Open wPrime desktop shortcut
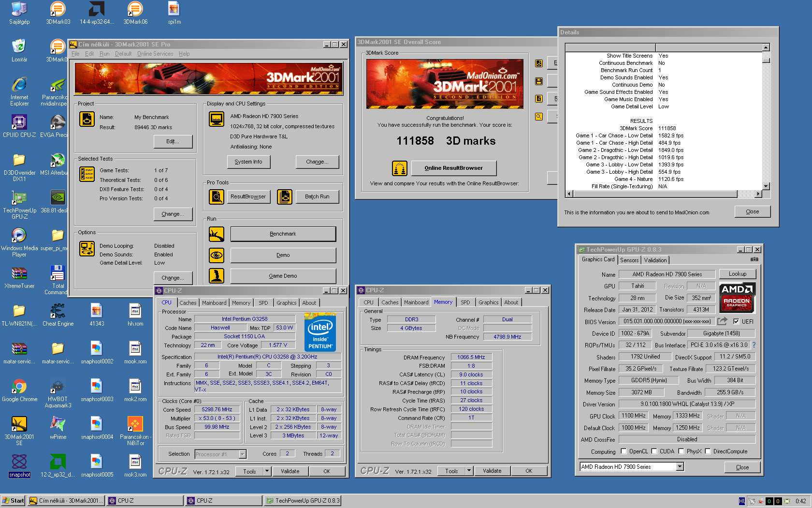The width and height of the screenshot is (812, 508). click(58, 428)
